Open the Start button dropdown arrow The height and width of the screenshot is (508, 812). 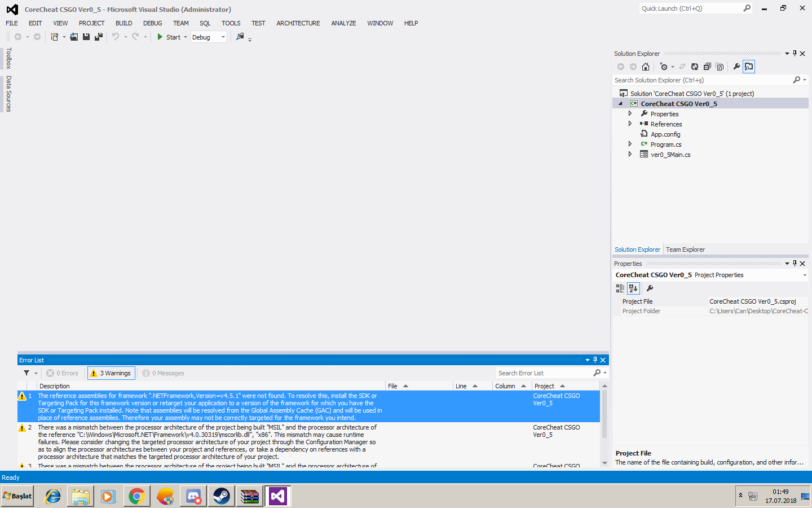click(186, 37)
